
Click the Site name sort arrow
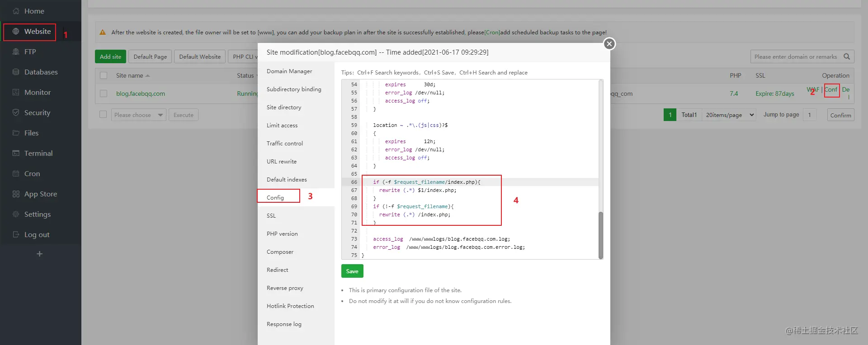(148, 75)
